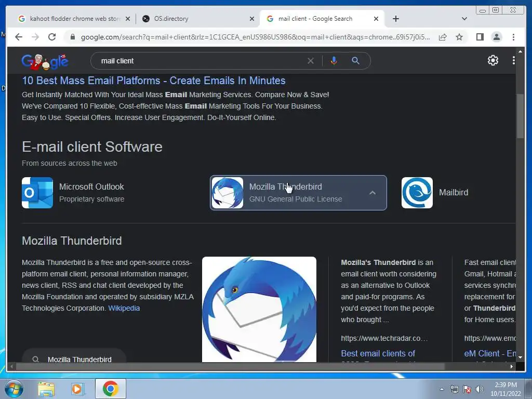Click the Google doodle logo
532x399 pixels.
[x=45, y=61]
